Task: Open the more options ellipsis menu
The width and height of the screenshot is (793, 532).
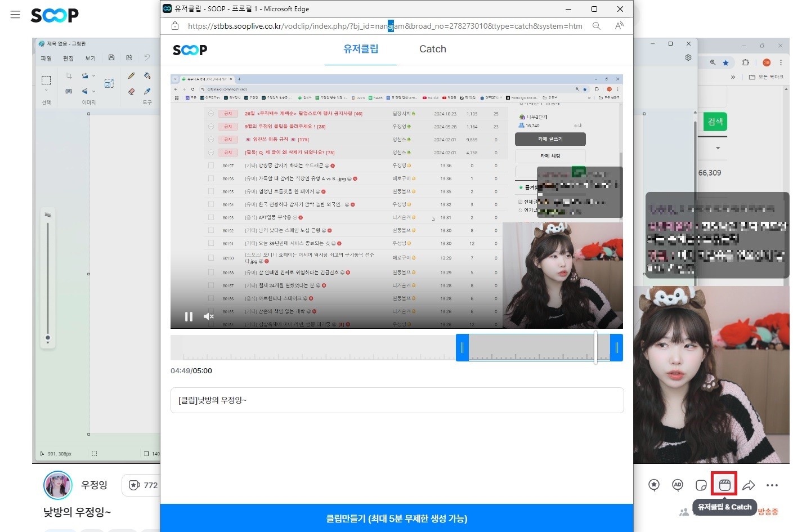Action: click(x=772, y=485)
